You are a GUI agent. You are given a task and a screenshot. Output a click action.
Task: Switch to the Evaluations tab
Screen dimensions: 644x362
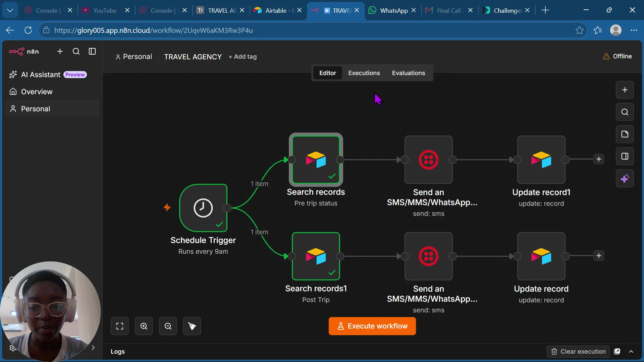point(408,73)
